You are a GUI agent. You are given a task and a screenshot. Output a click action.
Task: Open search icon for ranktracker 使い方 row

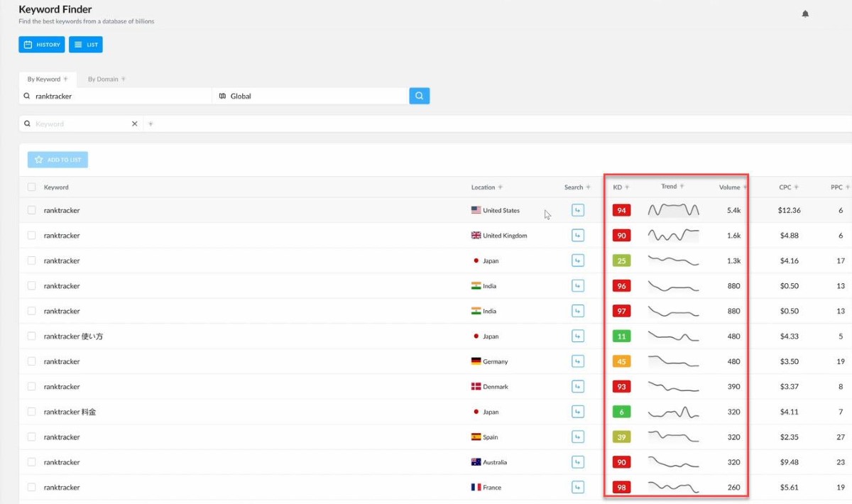[578, 336]
